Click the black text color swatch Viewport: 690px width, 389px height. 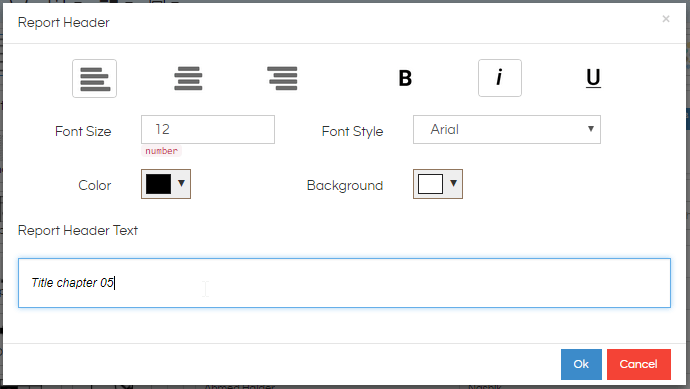[158, 184]
